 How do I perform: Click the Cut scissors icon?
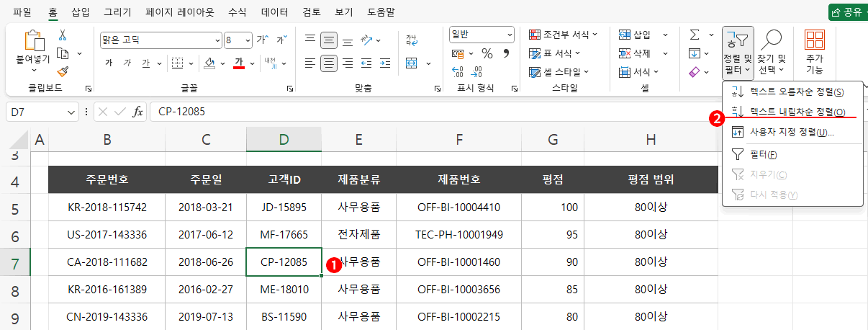63,35
